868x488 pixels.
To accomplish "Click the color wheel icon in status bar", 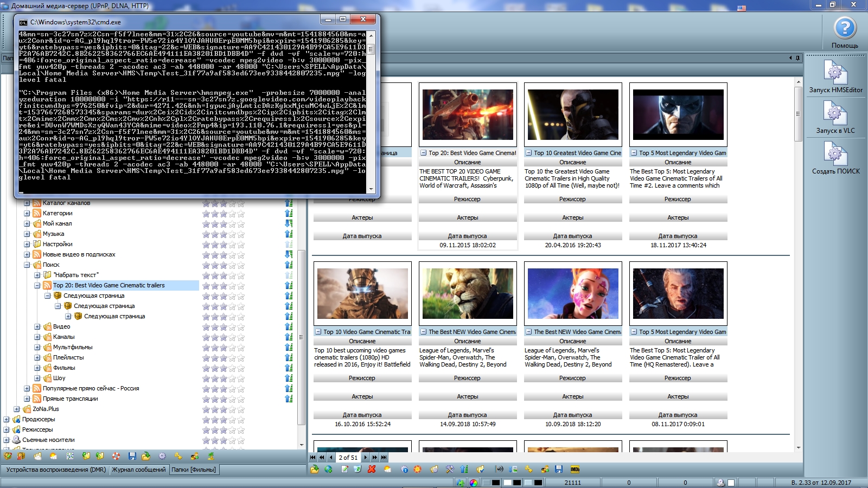I will coord(474,483).
